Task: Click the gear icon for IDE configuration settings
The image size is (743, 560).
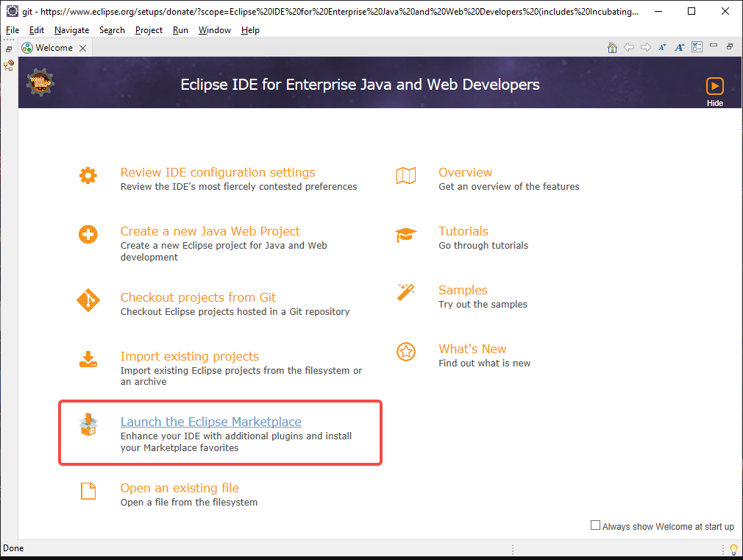Action: [x=88, y=175]
